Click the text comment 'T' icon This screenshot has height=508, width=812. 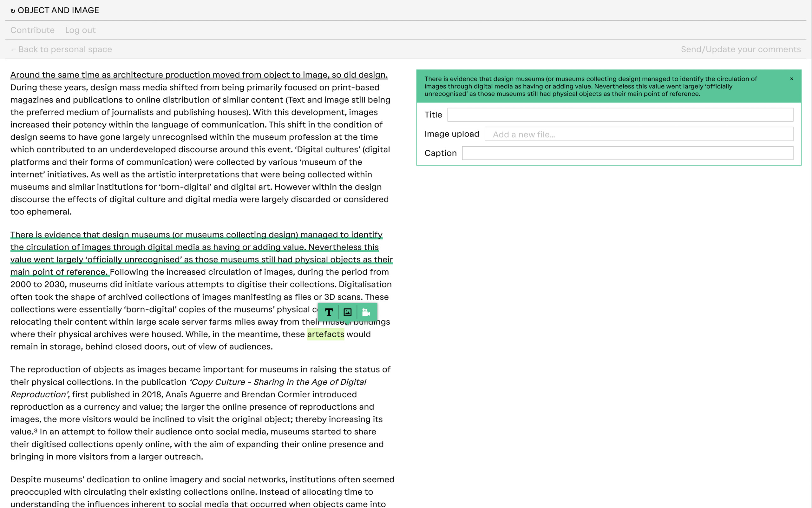pyautogui.click(x=329, y=313)
